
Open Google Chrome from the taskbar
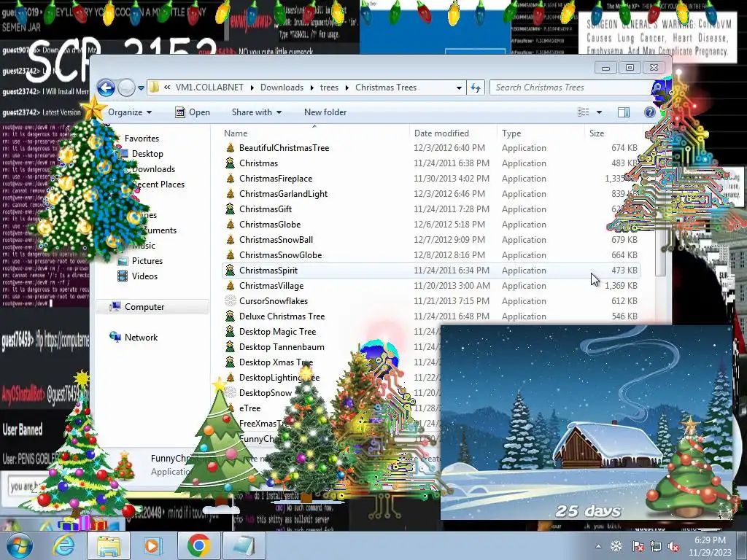tap(198, 545)
